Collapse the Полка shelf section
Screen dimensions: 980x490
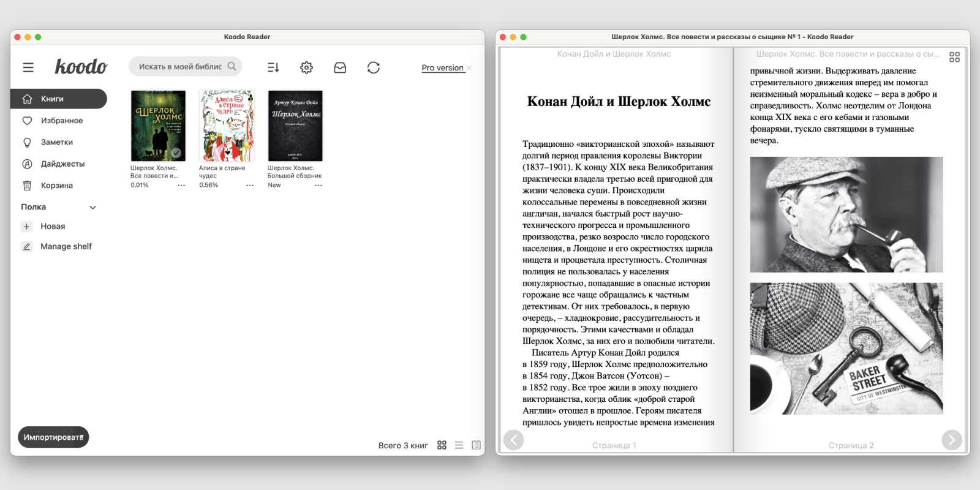(93, 207)
